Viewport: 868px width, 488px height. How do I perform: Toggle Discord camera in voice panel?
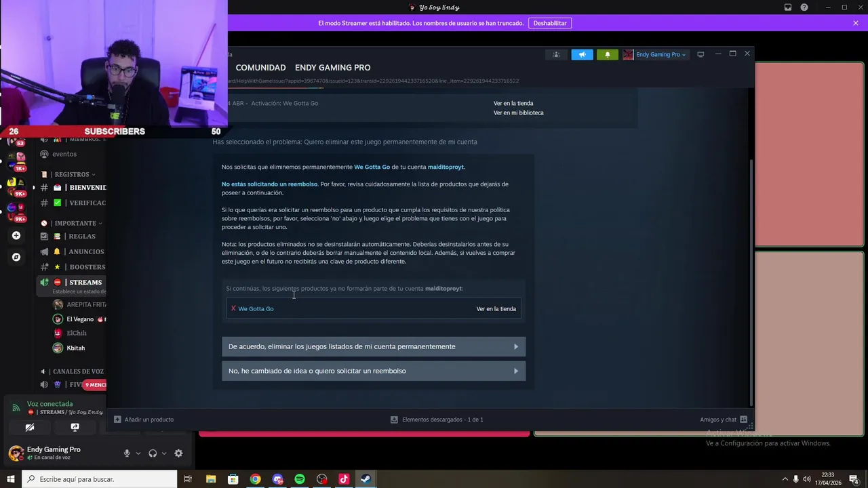(x=29, y=428)
